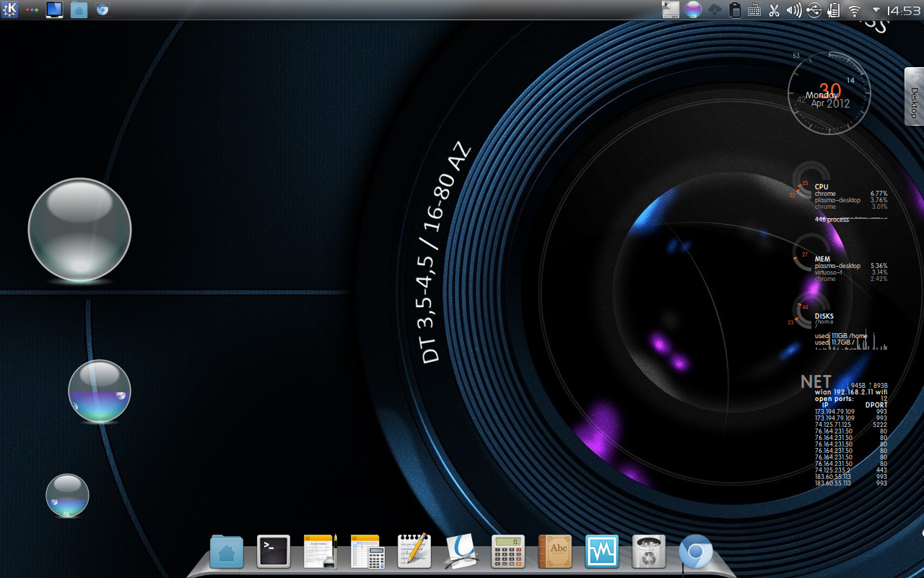Open the Okular document viewer in dock

461,552
